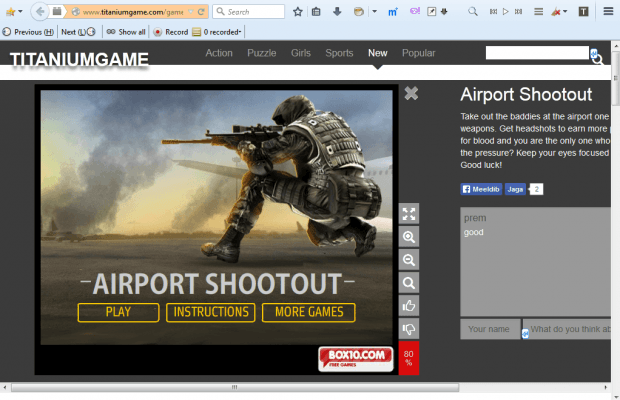The image size is (620, 400).
Task: Click the site search input box
Action: pos(537,53)
